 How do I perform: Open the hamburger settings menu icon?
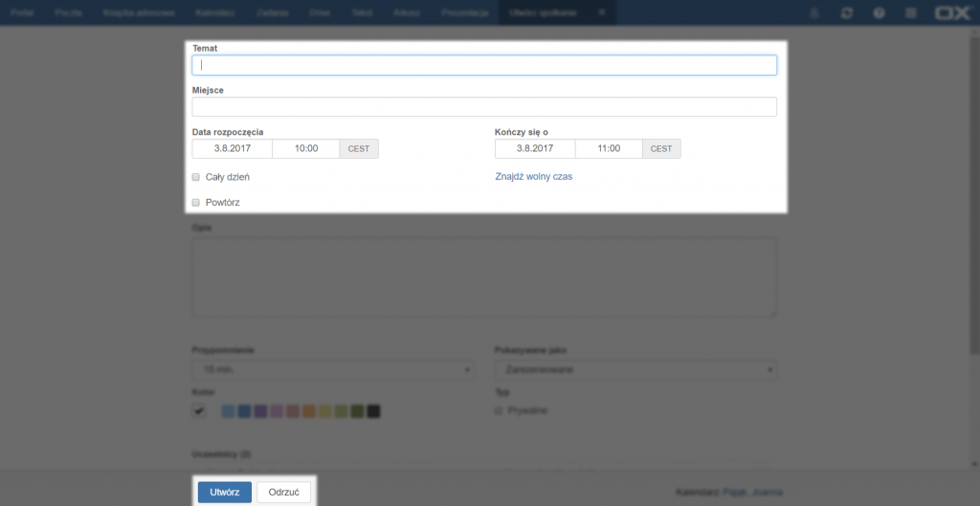pyautogui.click(x=909, y=12)
